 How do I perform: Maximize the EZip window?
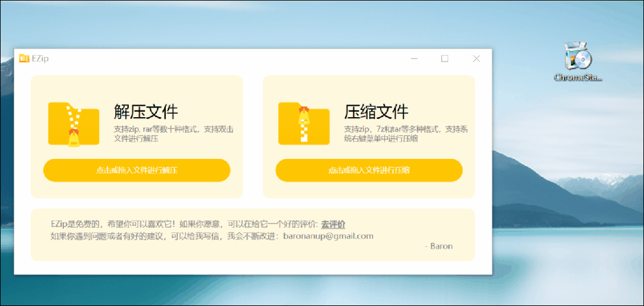pos(445,59)
